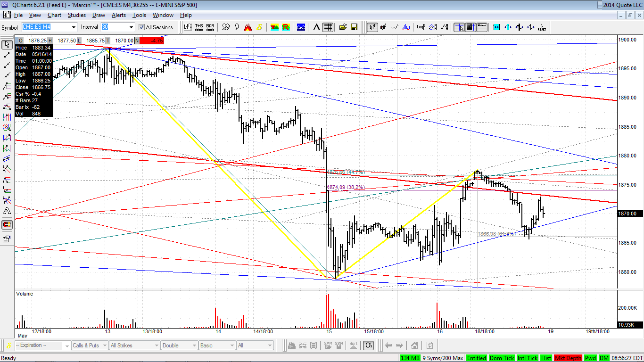This screenshot has height=362, width=644.
Task: Save the workspace with the floppy disk icon
Action: (354, 27)
